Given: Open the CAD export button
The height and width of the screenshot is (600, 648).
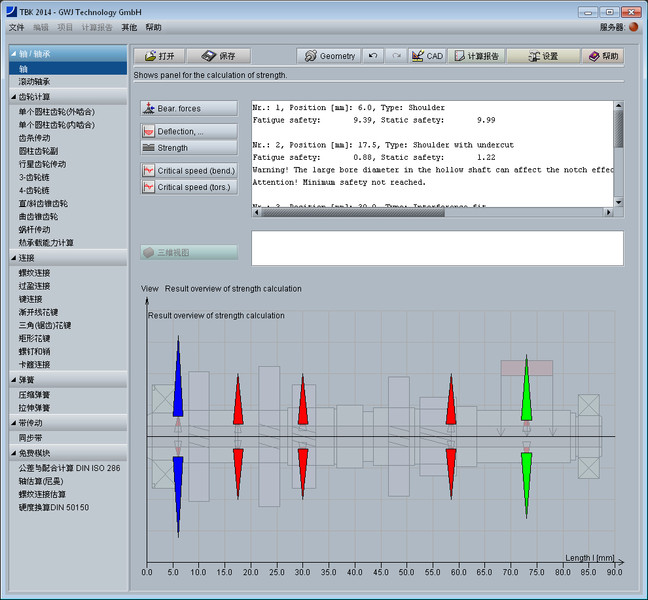Looking at the screenshot, I should point(427,56).
